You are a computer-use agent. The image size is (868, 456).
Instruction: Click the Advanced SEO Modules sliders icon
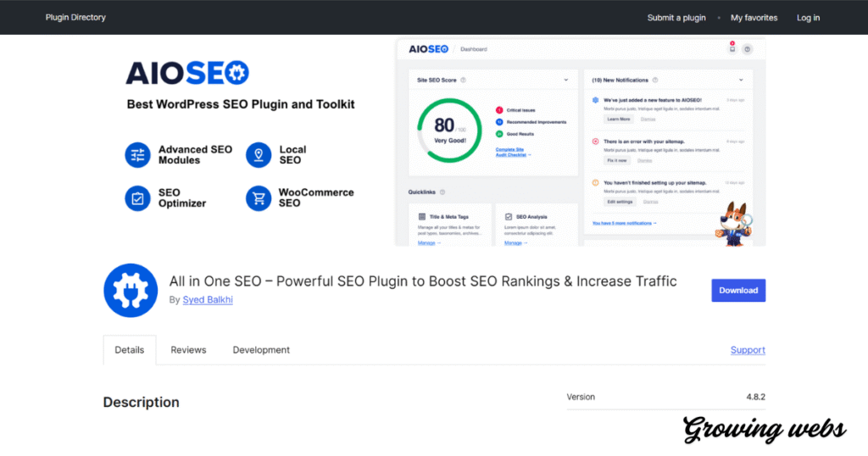[x=137, y=155]
